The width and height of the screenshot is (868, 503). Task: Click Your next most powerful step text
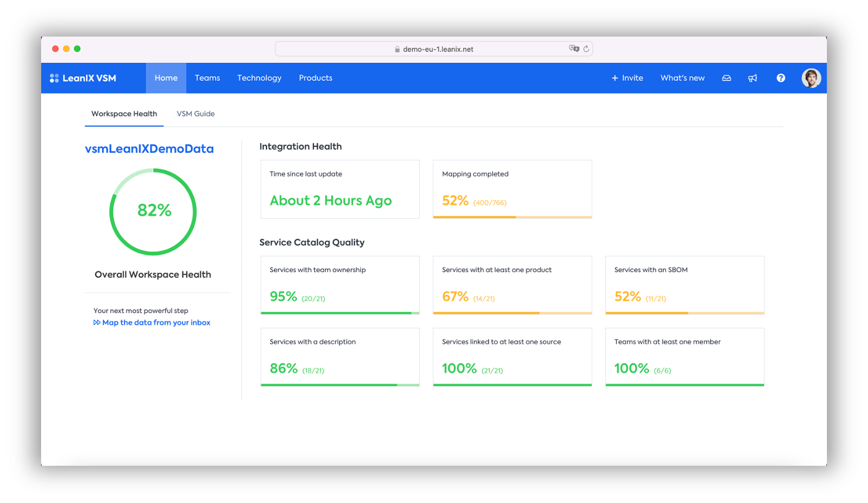[x=141, y=311]
